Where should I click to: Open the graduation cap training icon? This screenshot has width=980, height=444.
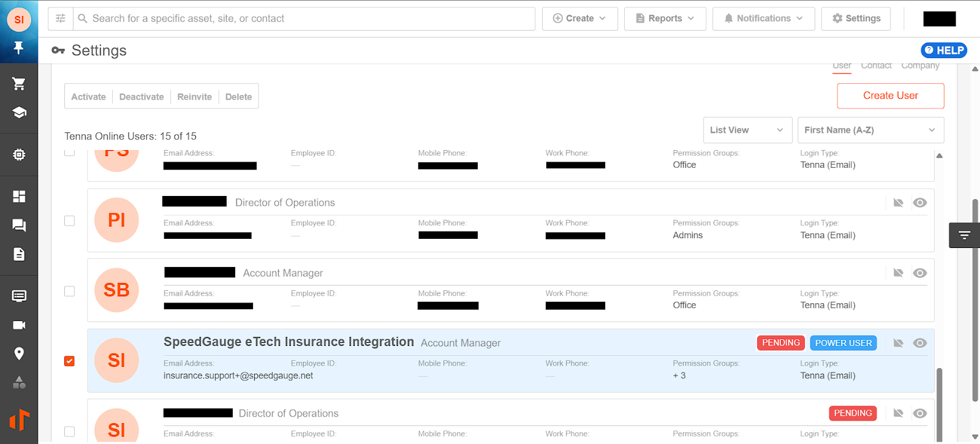19,113
